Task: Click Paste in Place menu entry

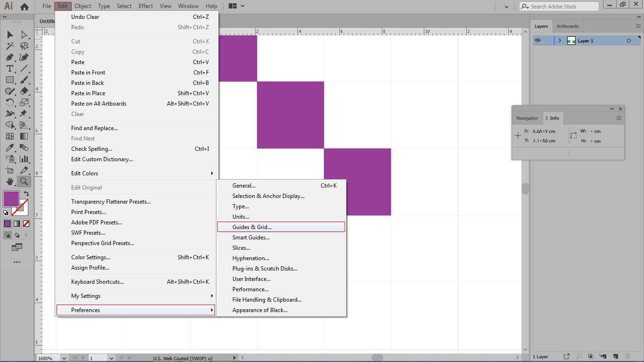Action: point(88,93)
